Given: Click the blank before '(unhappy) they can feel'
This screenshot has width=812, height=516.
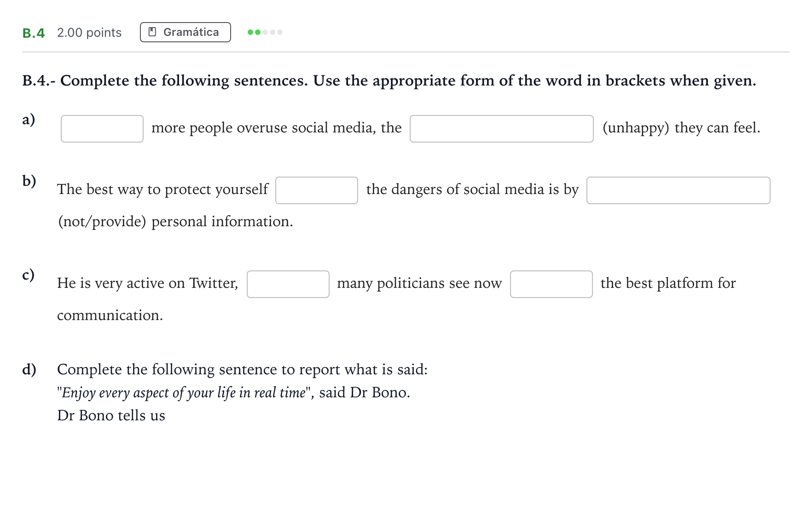Looking at the screenshot, I should coord(502,129).
